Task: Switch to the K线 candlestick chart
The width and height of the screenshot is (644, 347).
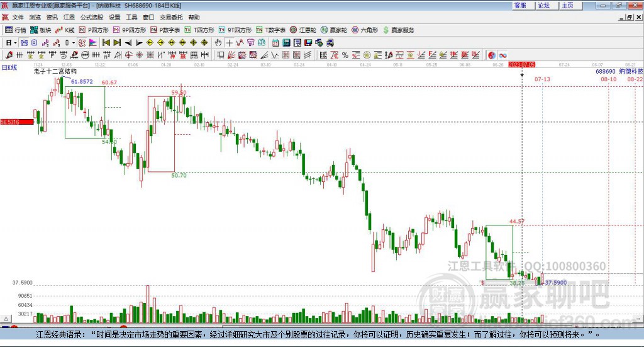Action: (65, 30)
